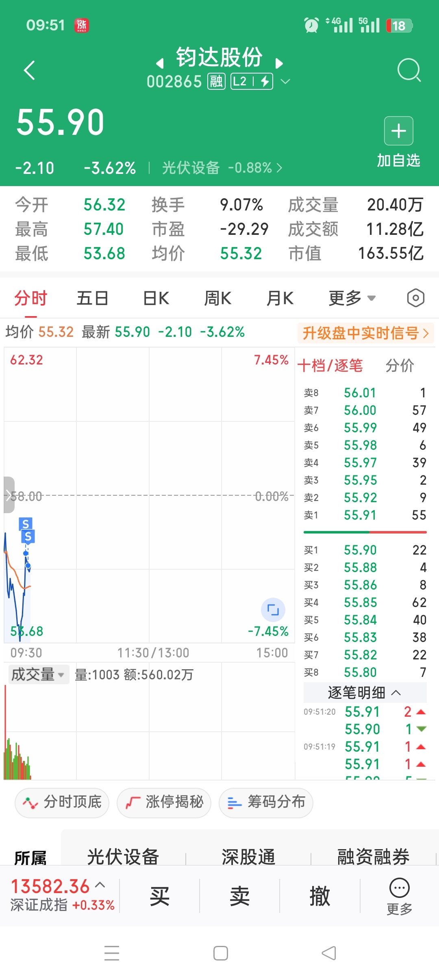Open 深股通 category under 所属
This screenshot has height=980, width=439.
[x=248, y=857]
